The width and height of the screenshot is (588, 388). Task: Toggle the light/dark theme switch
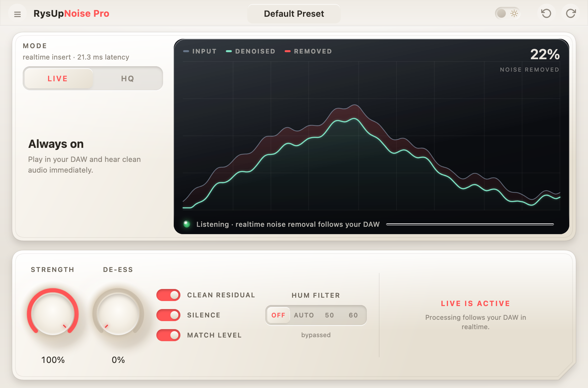pyautogui.click(x=507, y=13)
